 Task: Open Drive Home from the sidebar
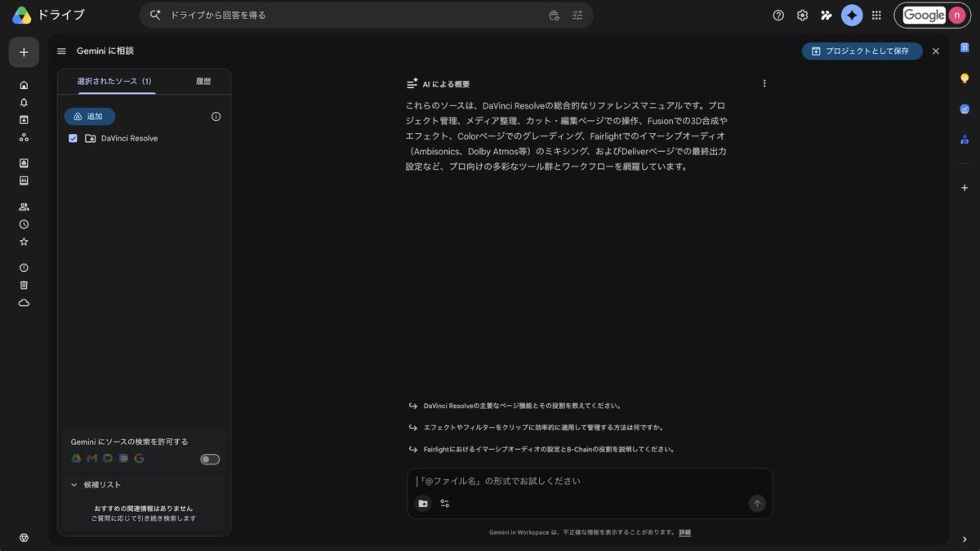[24, 85]
